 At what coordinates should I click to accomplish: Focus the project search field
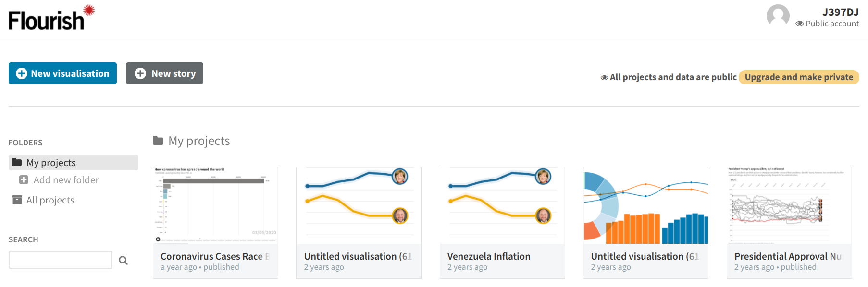tap(61, 260)
